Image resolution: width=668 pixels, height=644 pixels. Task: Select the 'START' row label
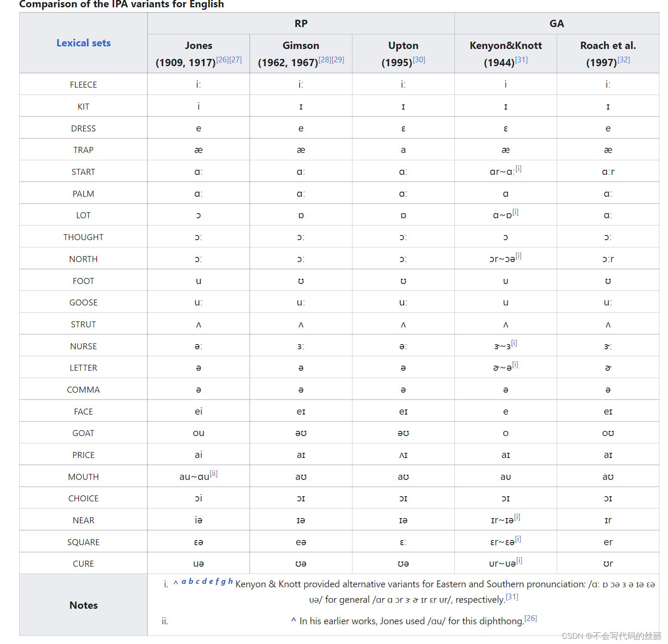(83, 172)
